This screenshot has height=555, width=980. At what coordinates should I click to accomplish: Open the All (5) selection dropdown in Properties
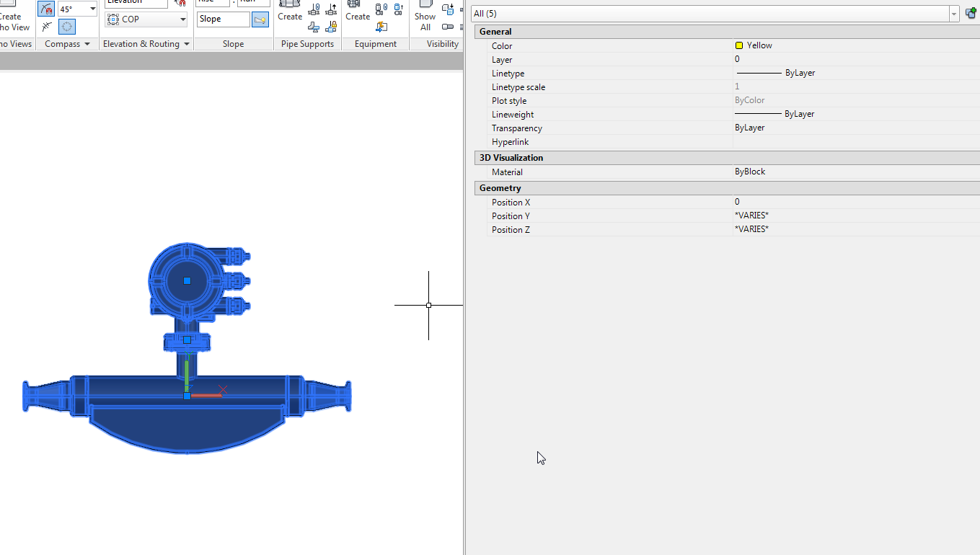(x=953, y=13)
